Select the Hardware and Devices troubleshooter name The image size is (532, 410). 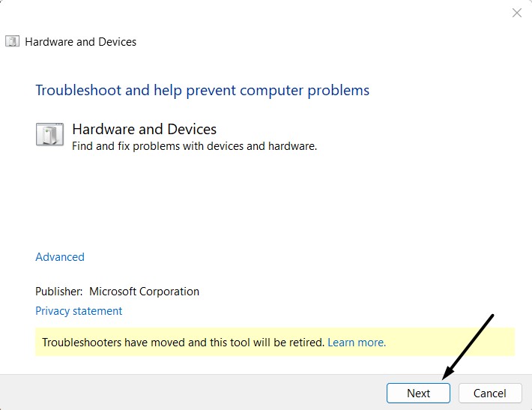tap(144, 130)
